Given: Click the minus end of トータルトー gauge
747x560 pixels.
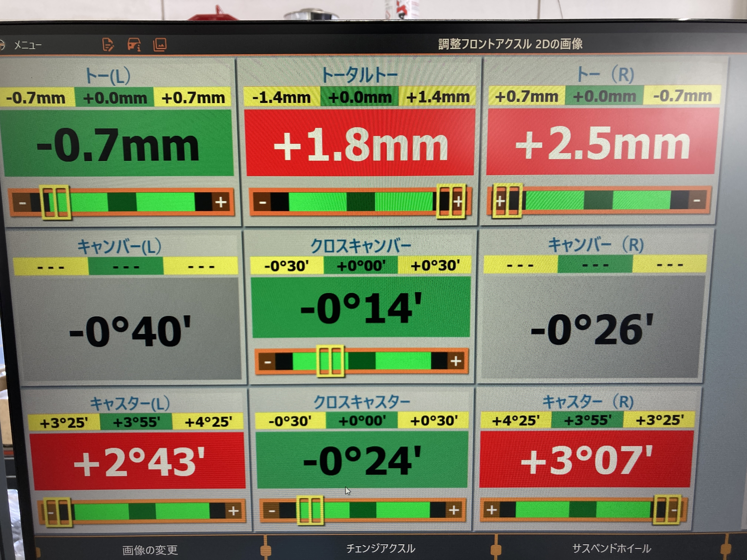Looking at the screenshot, I should point(263,203).
